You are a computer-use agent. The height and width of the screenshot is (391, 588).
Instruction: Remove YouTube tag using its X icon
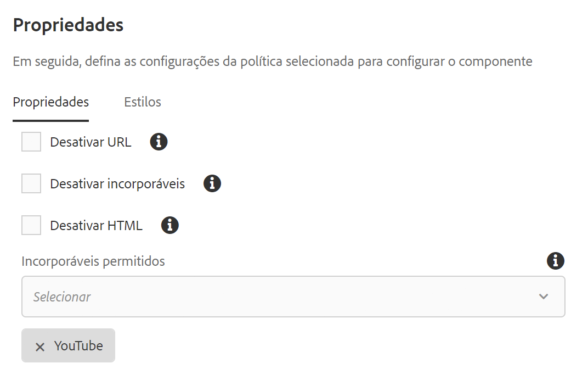[x=40, y=347]
